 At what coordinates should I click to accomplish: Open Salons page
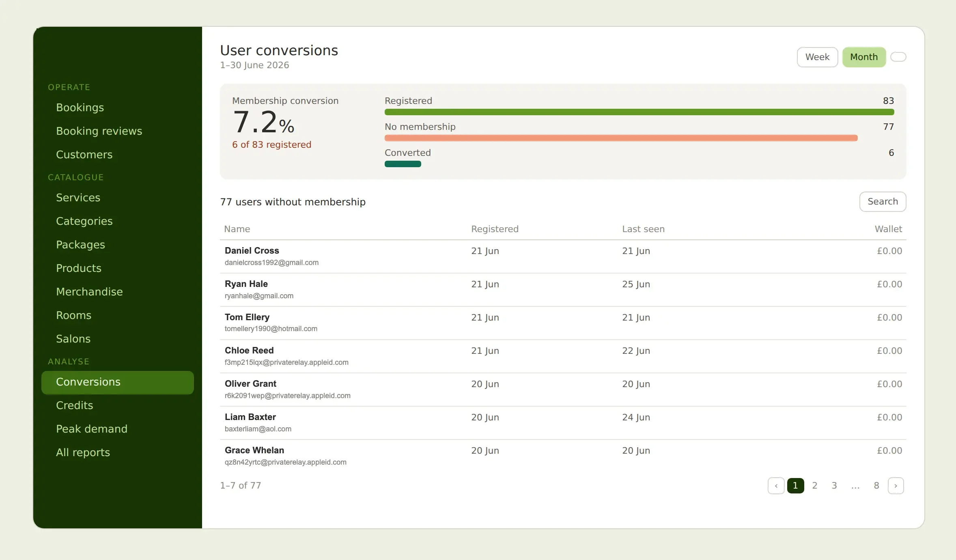118,339
